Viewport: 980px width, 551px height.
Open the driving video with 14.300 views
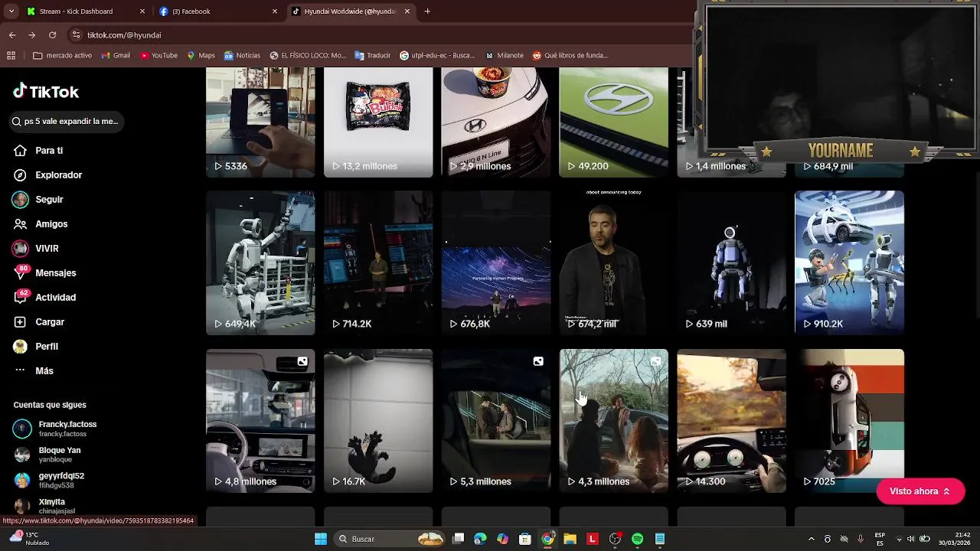point(731,421)
